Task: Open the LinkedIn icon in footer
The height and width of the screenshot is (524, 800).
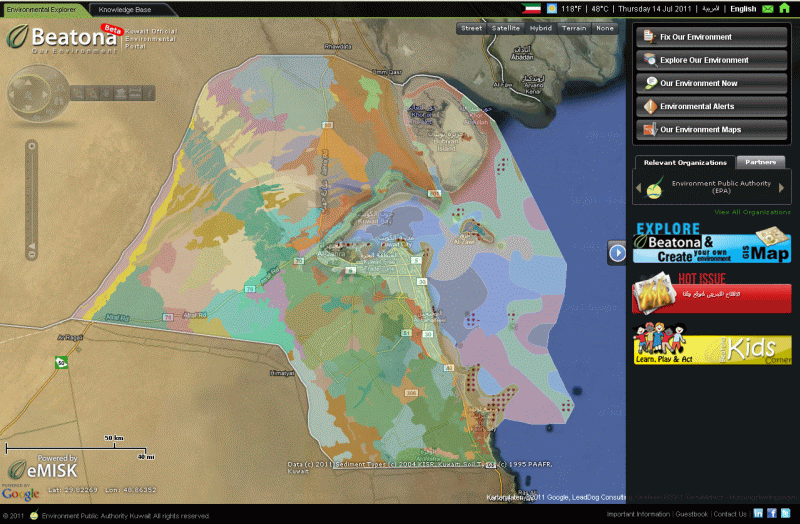Action: (759, 514)
